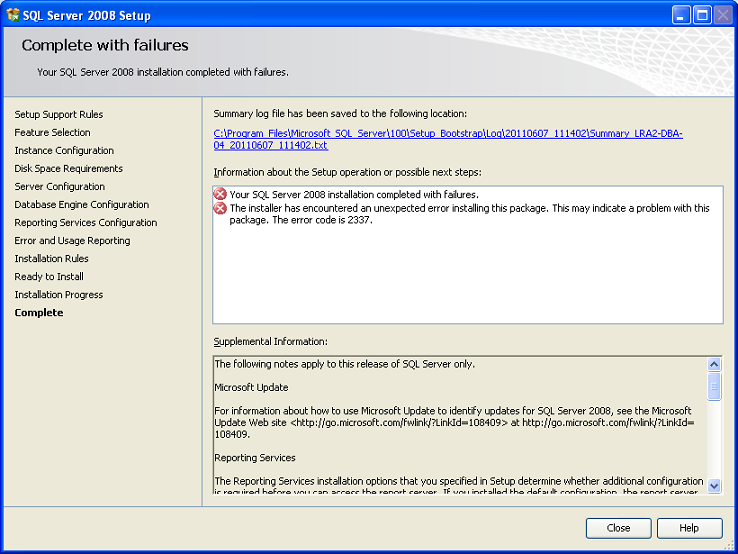Image resolution: width=738 pixels, height=554 pixels.
Task: Select the Feature Selection step
Action: tap(52, 132)
